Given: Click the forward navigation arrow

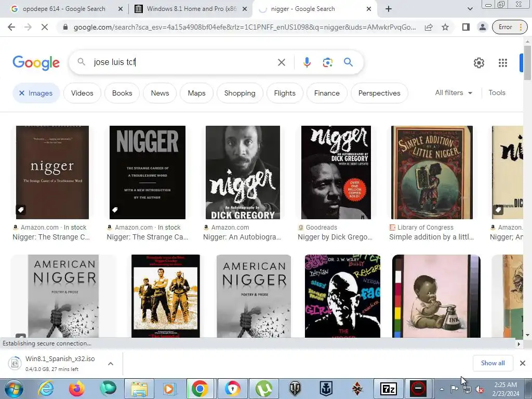Looking at the screenshot, I should click(28, 27).
